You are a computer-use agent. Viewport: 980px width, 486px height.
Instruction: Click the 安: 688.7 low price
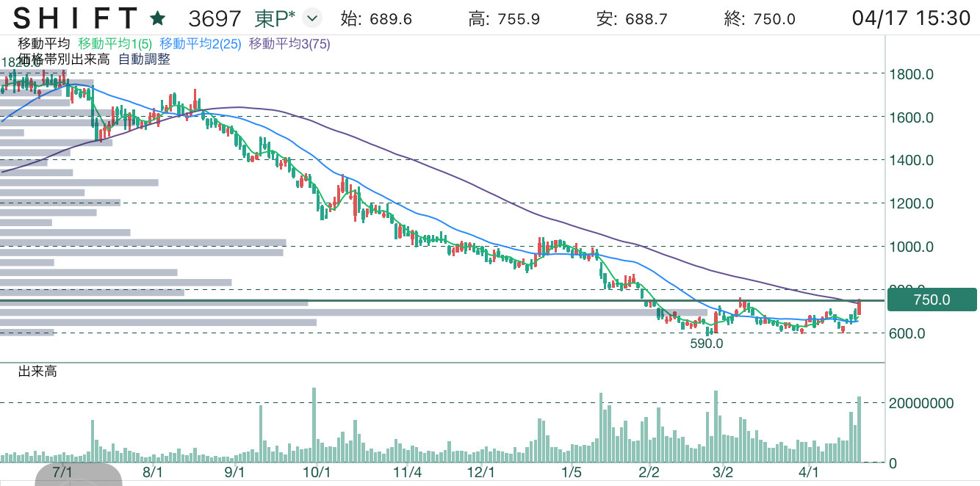tap(632, 19)
